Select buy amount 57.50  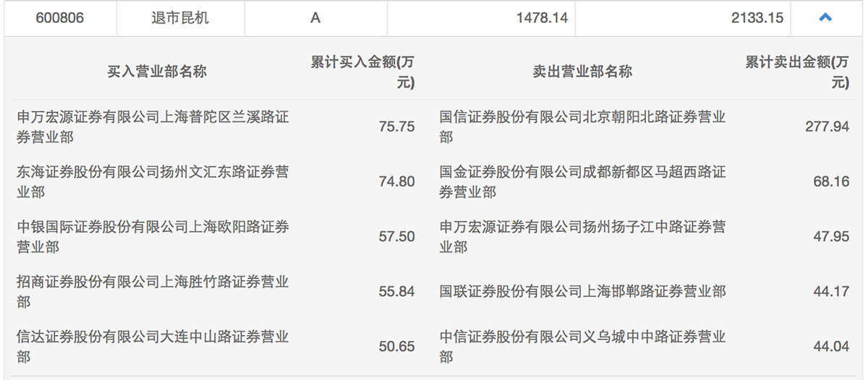tap(397, 236)
